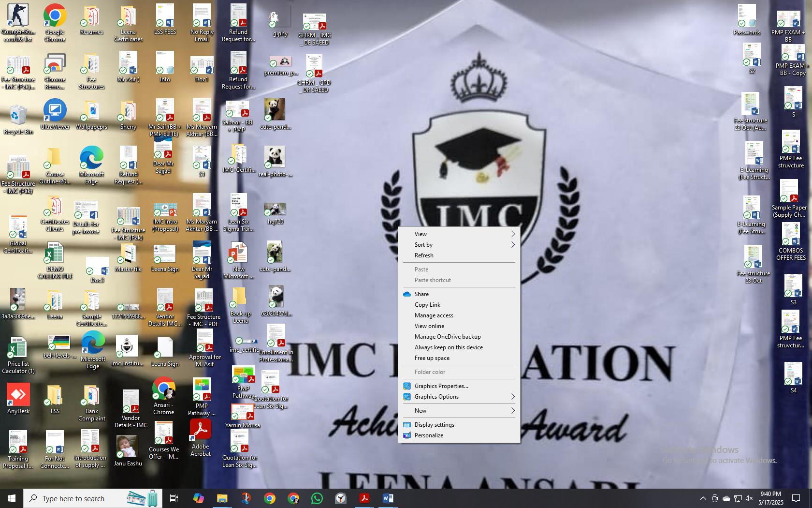Viewport: 812px width, 508px height.
Task: Open Graphics Properties... from context menu
Action: click(459, 386)
